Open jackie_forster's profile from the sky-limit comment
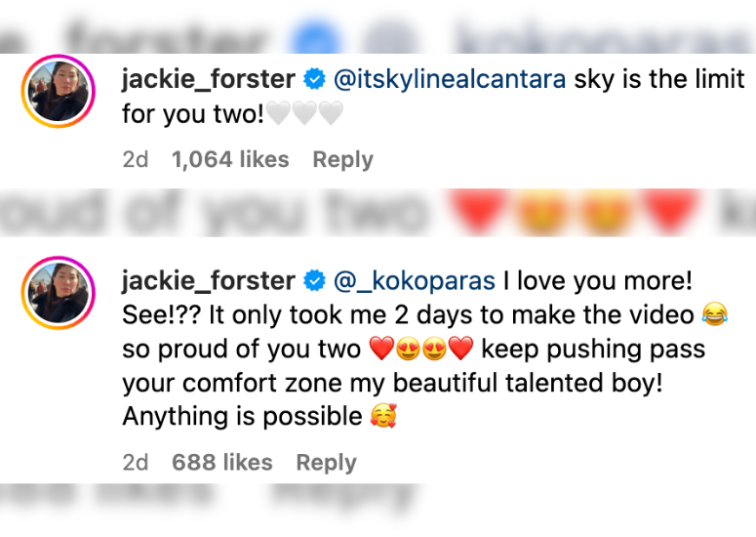 209,80
